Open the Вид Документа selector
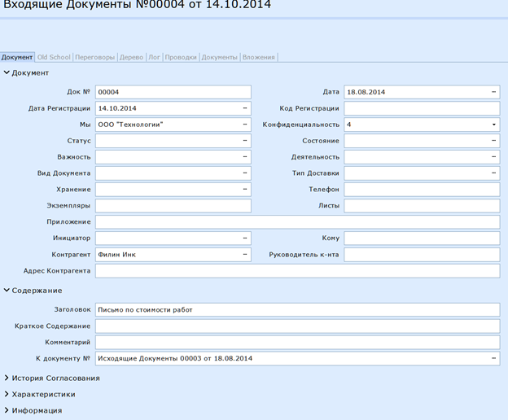This screenshot has height=420, width=508. (x=245, y=173)
